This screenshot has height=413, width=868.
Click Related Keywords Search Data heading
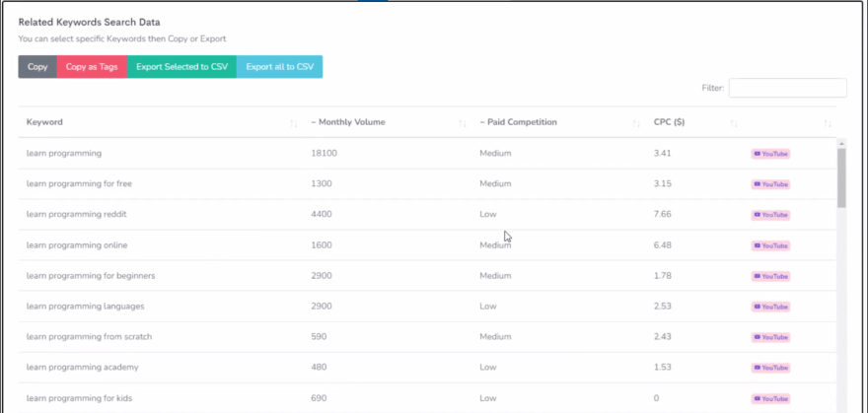[89, 22]
